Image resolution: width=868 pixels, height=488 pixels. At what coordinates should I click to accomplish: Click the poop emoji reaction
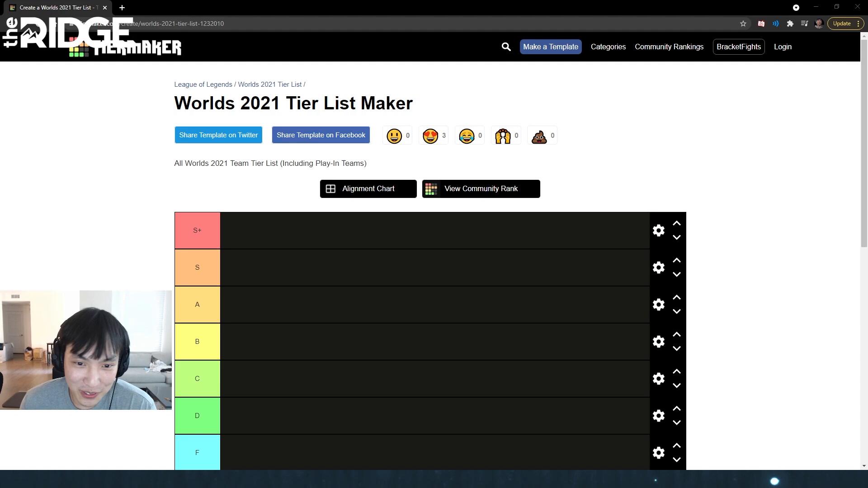539,136
